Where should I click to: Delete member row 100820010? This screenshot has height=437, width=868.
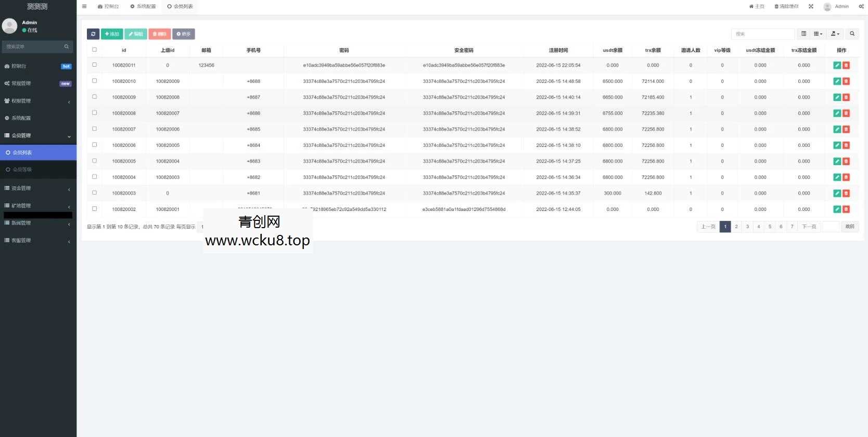[846, 81]
